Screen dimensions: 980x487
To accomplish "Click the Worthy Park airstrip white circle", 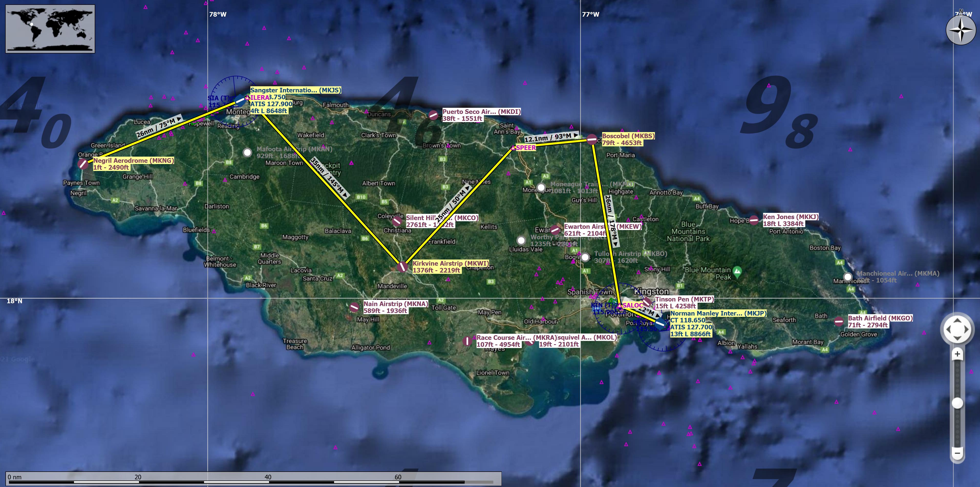I will (521, 240).
